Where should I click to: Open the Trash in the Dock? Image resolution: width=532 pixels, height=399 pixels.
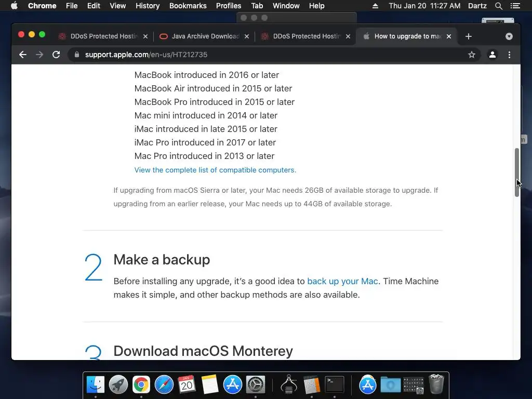436,384
